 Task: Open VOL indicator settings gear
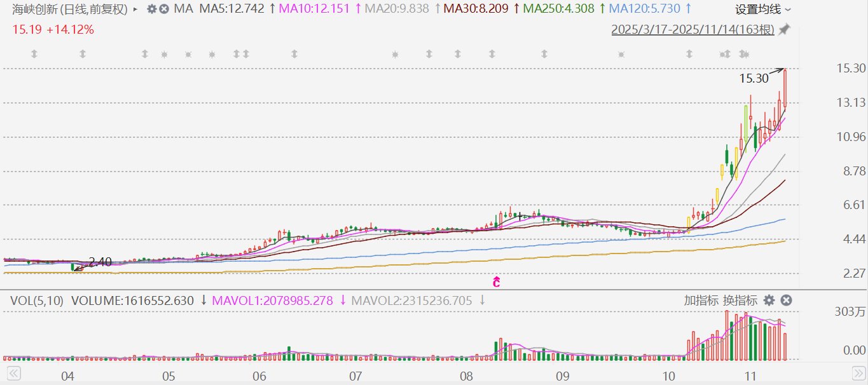[769, 301]
